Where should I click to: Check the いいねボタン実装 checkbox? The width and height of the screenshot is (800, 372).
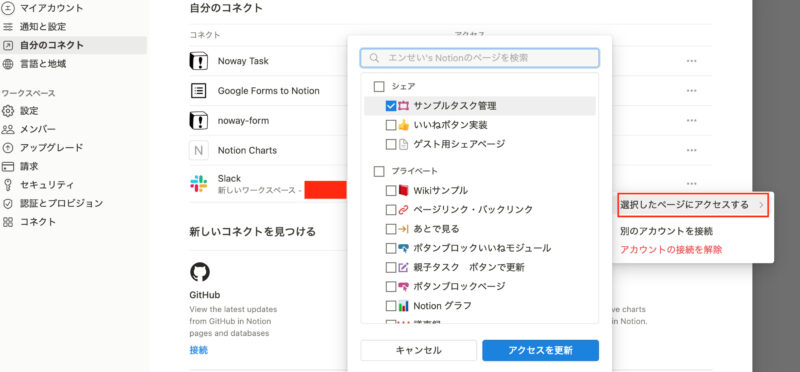coord(391,125)
